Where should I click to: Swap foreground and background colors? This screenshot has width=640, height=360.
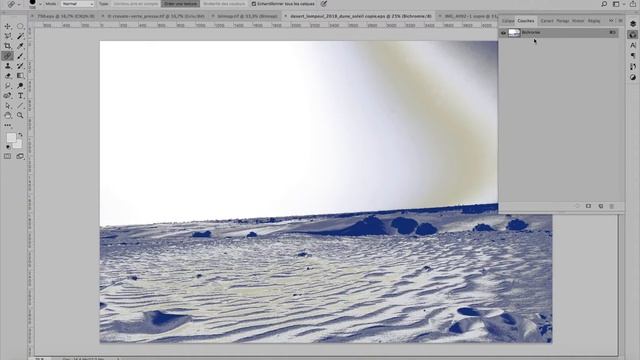coord(20,134)
